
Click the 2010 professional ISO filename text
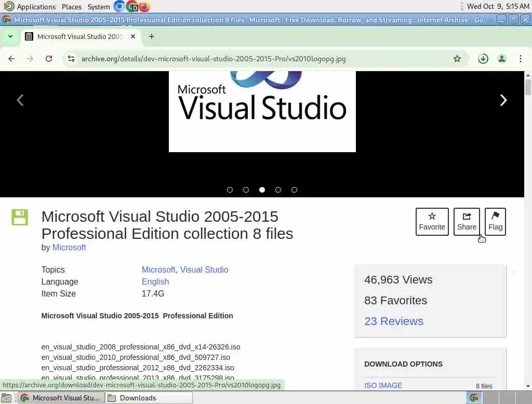(136, 357)
